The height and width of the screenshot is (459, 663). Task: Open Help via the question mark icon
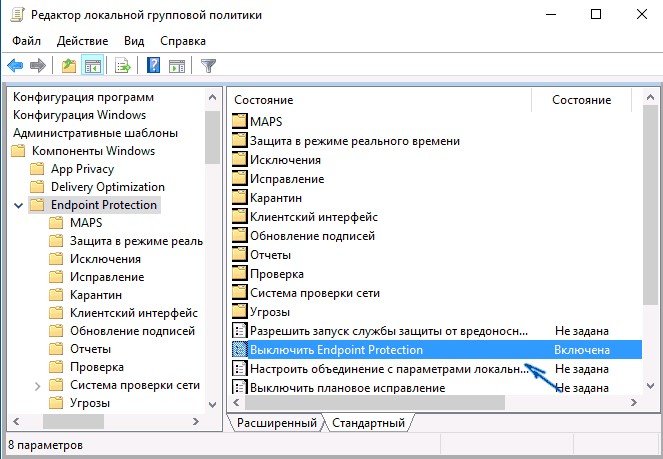pyautogui.click(x=153, y=66)
